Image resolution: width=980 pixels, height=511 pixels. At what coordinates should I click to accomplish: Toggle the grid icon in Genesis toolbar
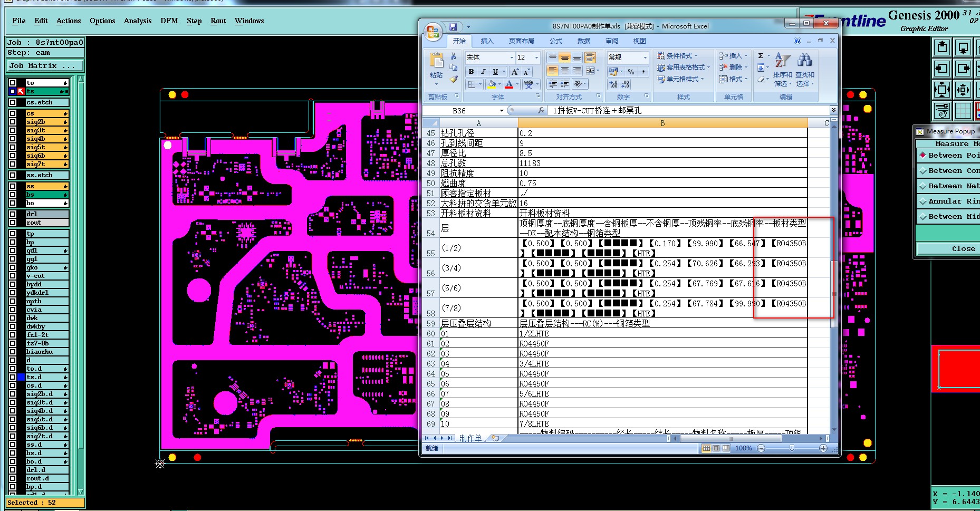tap(963, 111)
